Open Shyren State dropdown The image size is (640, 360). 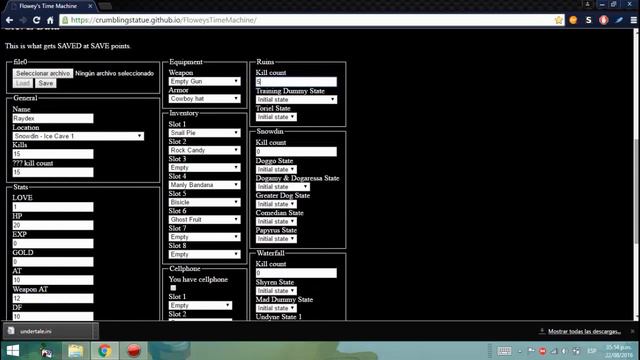(x=276, y=291)
